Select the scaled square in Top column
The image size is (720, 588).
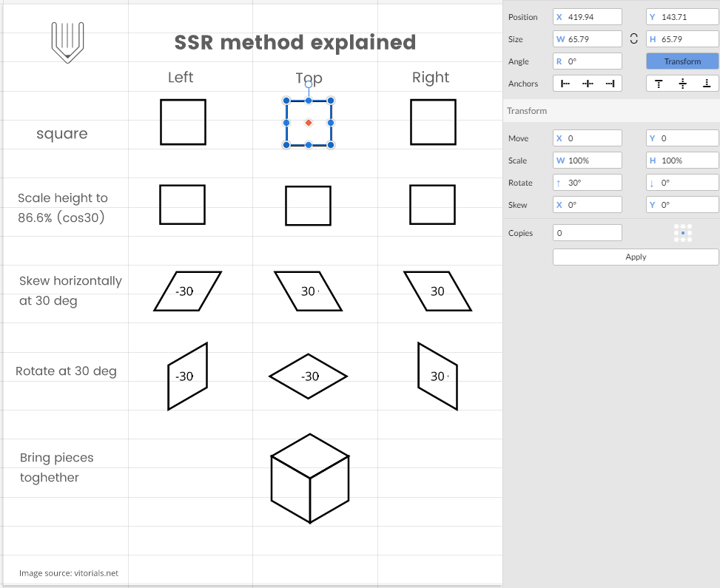coord(308,206)
